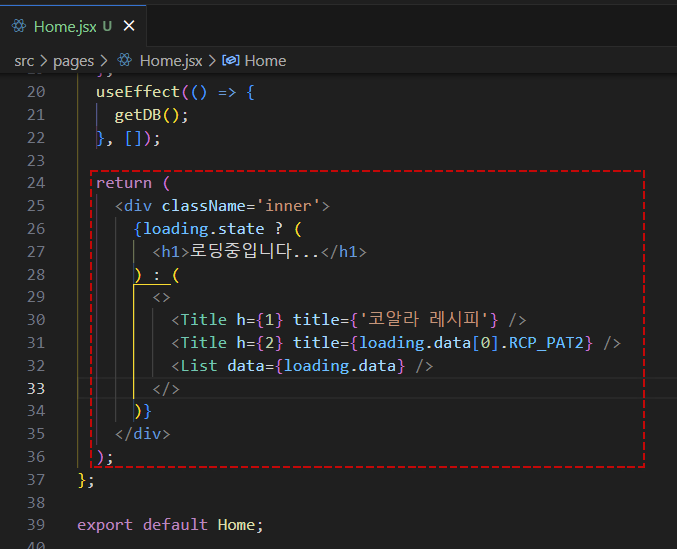Click the return keyword in code
This screenshot has height=549, width=677.
click(123, 183)
